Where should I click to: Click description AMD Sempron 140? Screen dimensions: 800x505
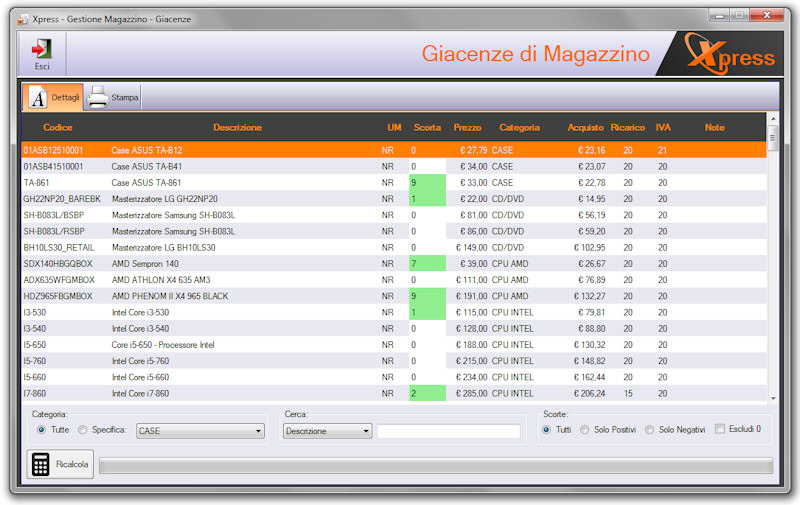(145, 264)
